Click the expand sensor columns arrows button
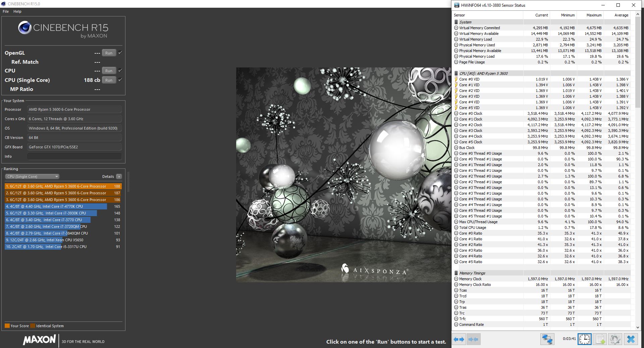 coord(459,339)
